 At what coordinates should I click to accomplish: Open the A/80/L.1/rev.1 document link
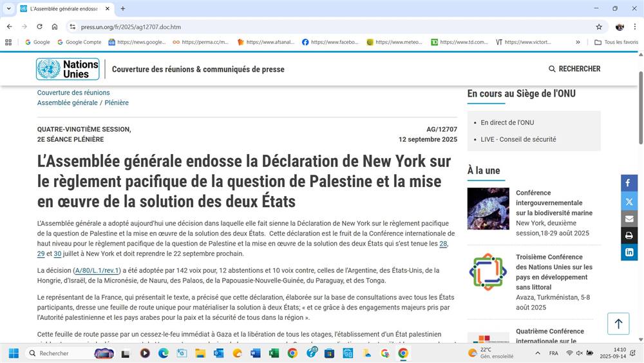tap(97, 271)
